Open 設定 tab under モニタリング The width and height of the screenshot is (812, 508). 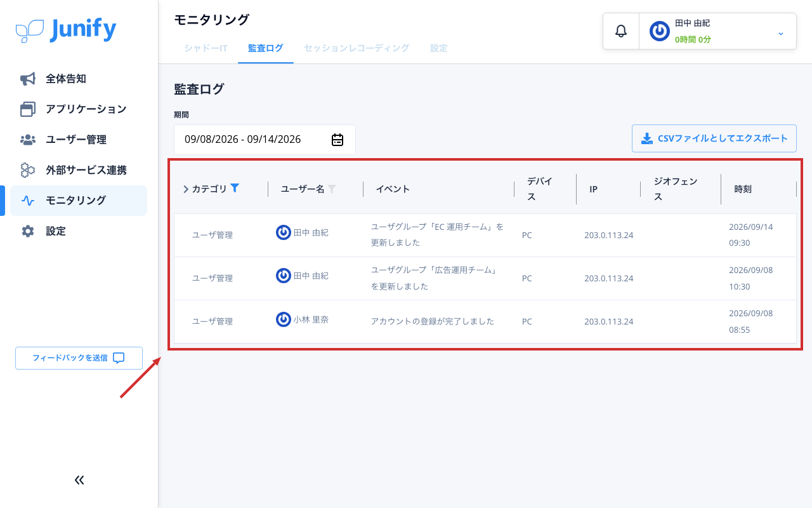click(x=439, y=48)
